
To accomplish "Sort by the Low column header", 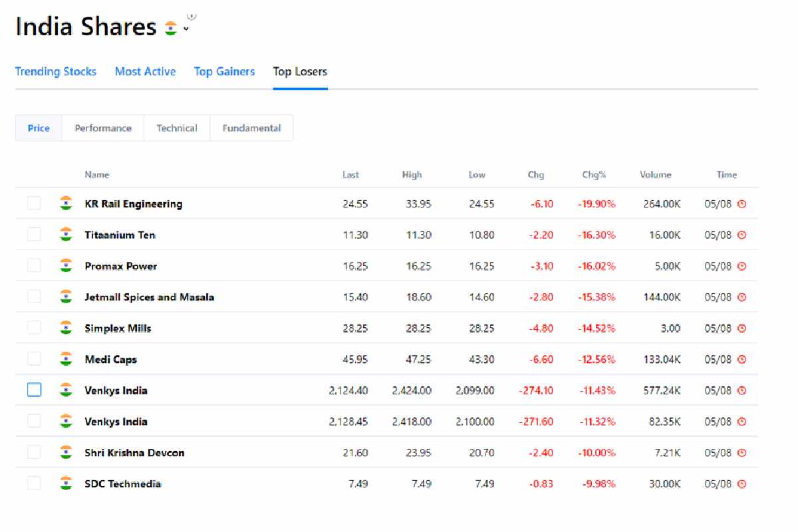I will (477, 175).
